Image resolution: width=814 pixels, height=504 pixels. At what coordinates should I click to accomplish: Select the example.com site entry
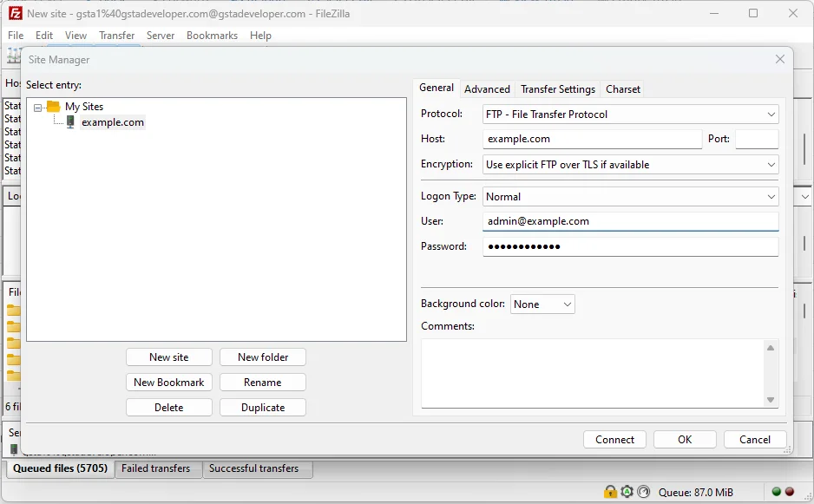(x=113, y=122)
